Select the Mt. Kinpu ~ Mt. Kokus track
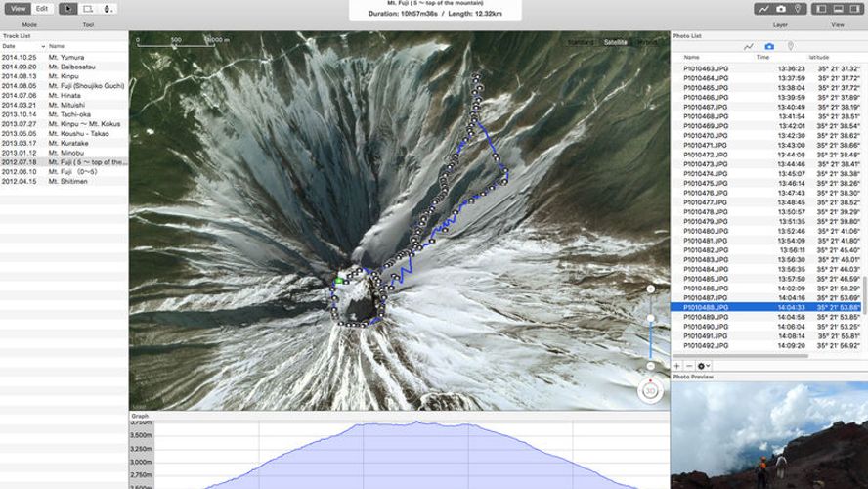The height and width of the screenshot is (489, 868). click(65, 124)
